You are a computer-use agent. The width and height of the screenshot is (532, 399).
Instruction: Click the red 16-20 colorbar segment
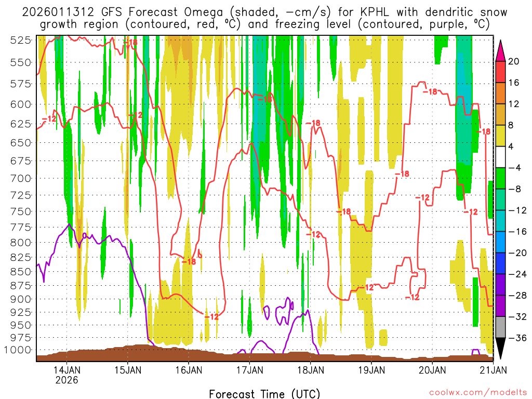[500, 72]
